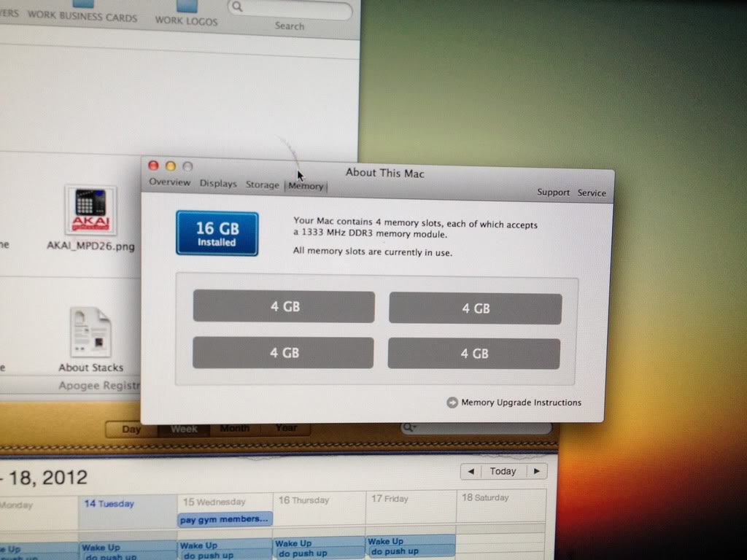The height and width of the screenshot is (560, 747).
Task: Go to previous week in calendar
Action: [471, 472]
